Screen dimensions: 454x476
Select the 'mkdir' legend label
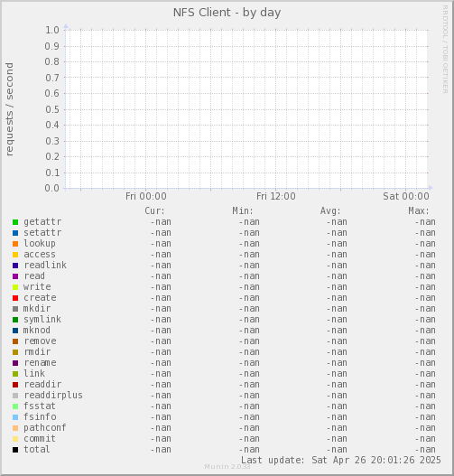click(37, 308)
